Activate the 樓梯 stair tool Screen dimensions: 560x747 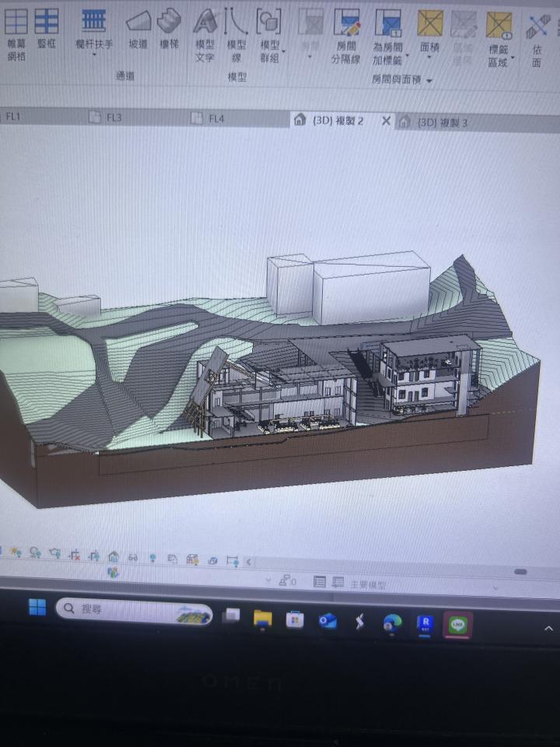tap(169, 30)
